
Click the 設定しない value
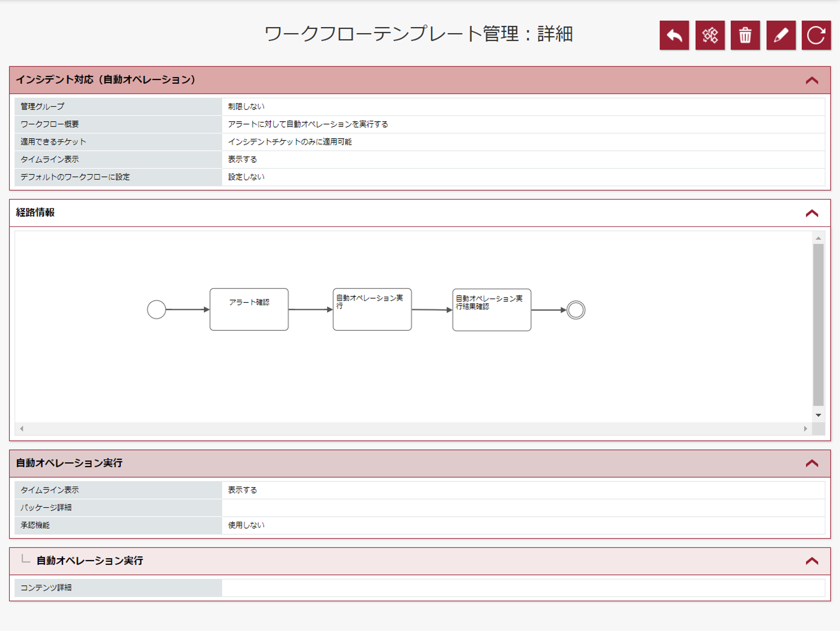pyautogui.click(x=246, y=177)
